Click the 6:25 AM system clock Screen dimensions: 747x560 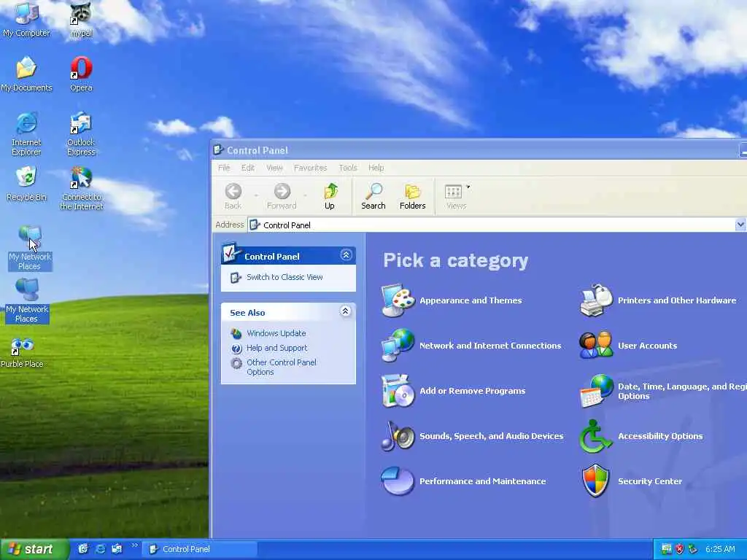click(720, 549)
